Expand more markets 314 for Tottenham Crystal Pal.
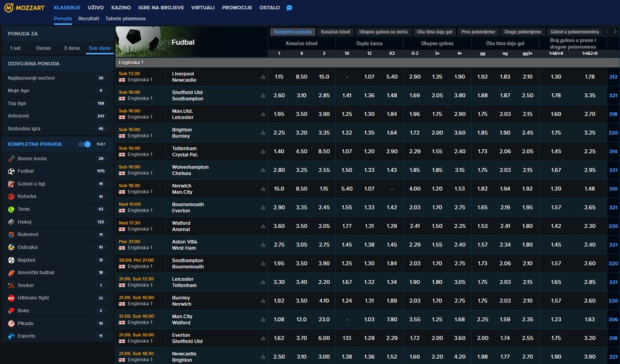This screenshot has height=364, width=620. (x=613, y=151)
